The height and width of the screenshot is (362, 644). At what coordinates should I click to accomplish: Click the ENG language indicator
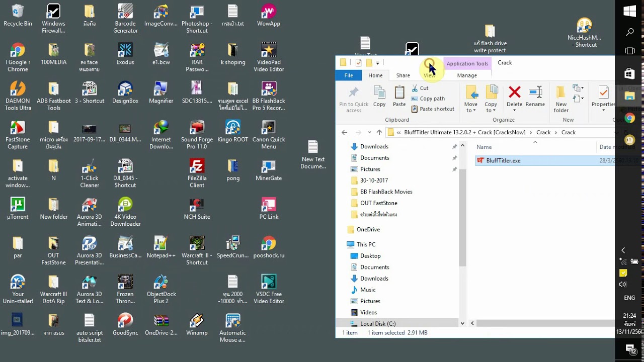[x=629, y=298]
